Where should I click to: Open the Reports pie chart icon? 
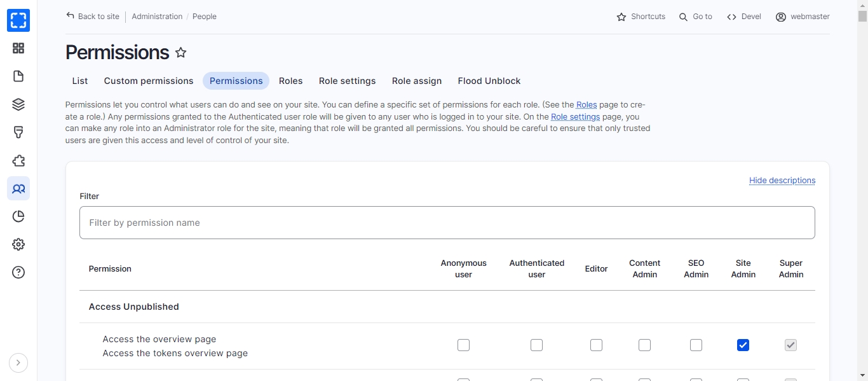pyautogui.click(x=18, y=216)
